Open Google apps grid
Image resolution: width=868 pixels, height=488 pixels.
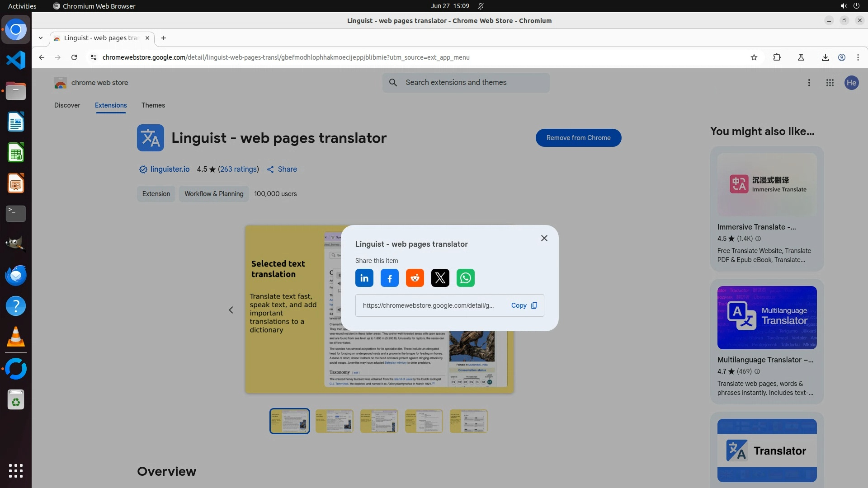click(830, 83)
